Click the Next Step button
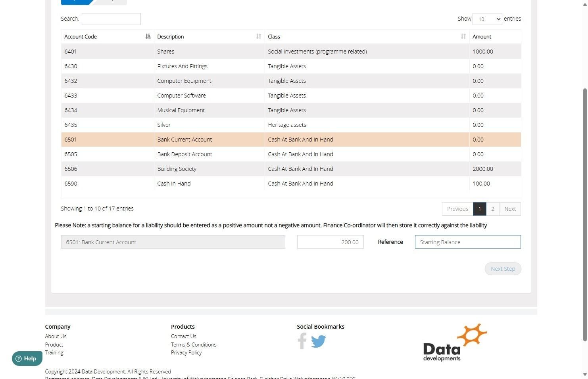This screenshot has width=588, height=379. click(x=503, y=269)
